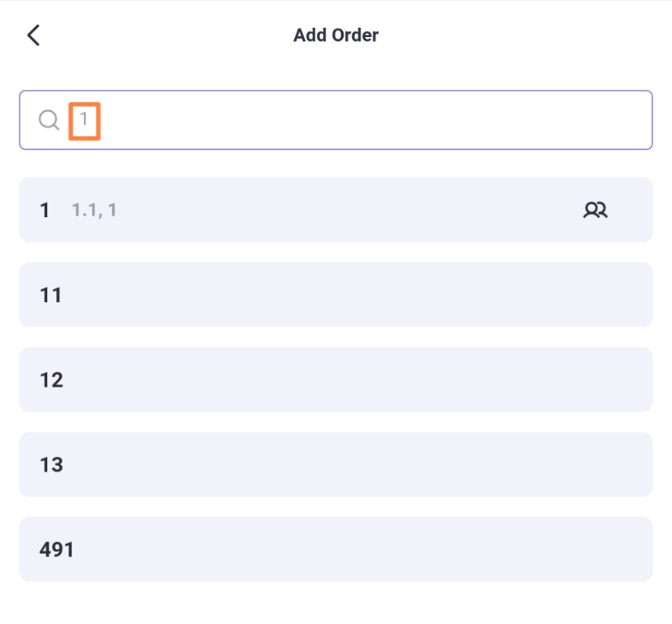Tap the bold number 12 label
The width and height of the screenshot is (672, 624).
point(52,380)
